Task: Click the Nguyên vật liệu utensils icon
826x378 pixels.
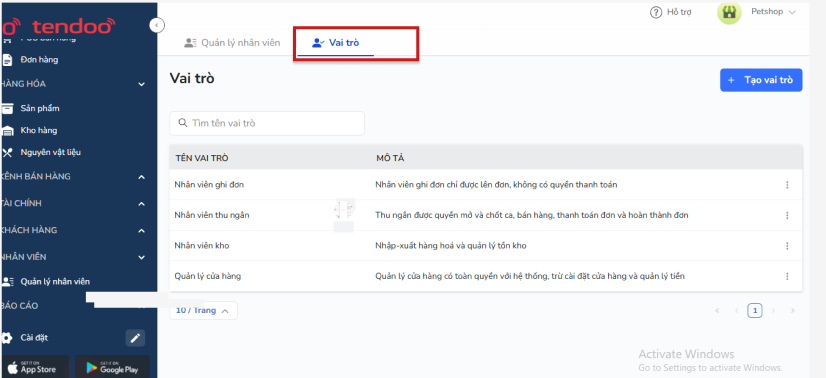Action: coord(7,153)
